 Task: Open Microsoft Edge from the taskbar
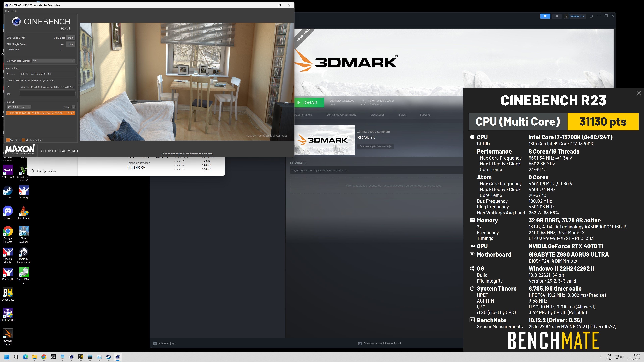25,357
